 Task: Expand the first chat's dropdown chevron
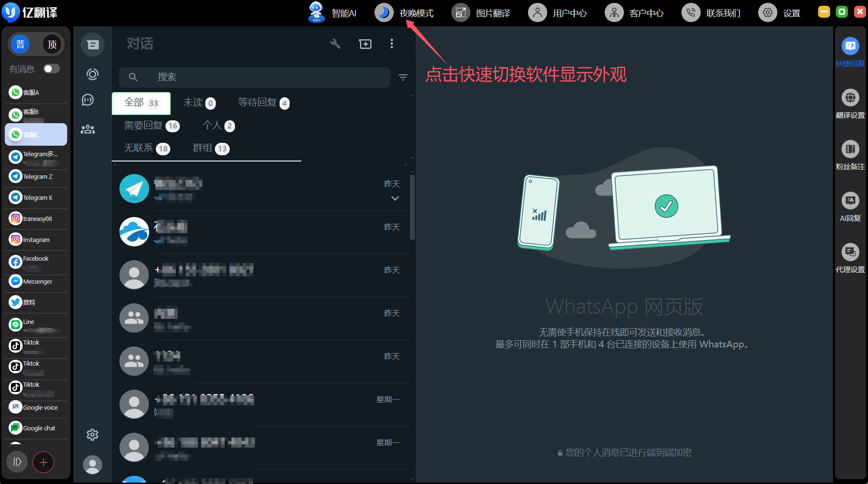[395, 198]
